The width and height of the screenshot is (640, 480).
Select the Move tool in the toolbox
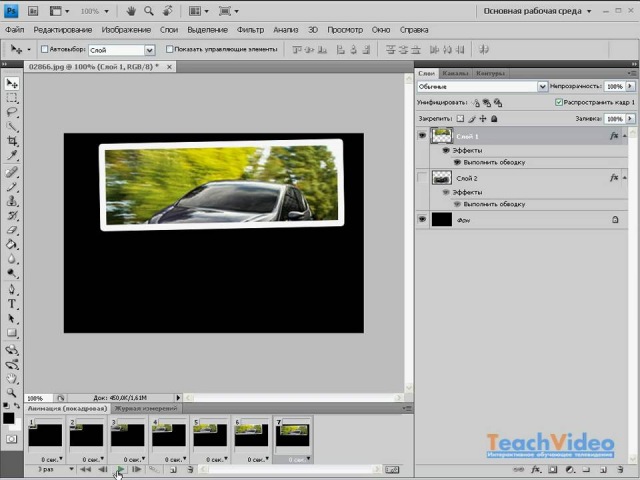pyautogui.click(x=12, y=84)
